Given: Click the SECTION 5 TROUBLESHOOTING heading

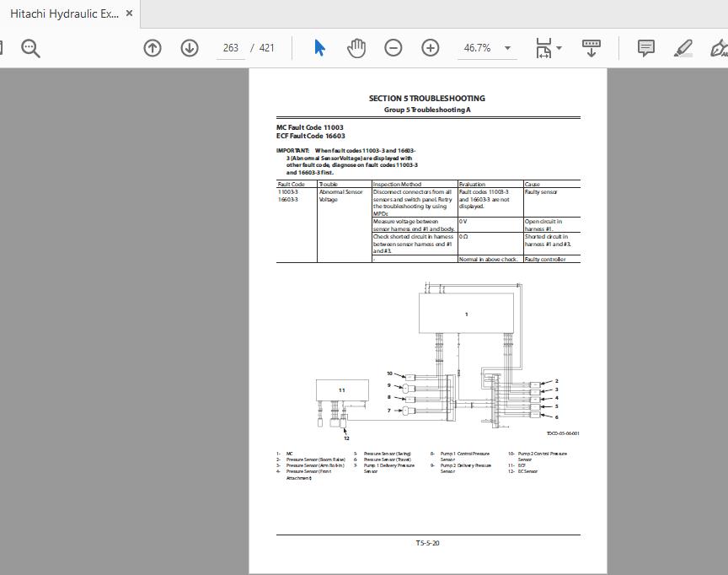Looking at the screenshot, I should (426, 99).
